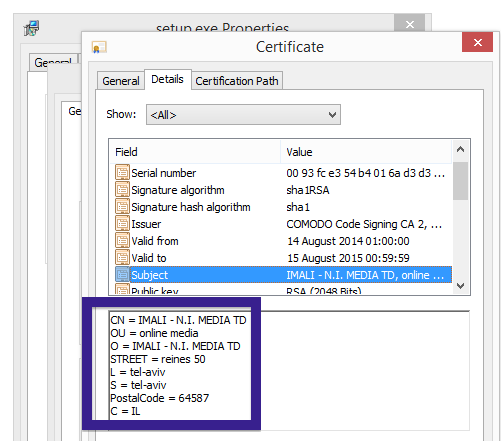Click the Subject field icon

click(x=122, y=275)
